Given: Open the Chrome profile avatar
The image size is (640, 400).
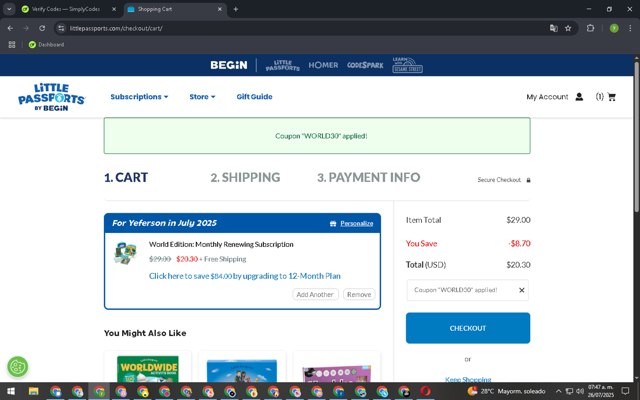Looking at the screenshot, I should click(x=614, y=28).
